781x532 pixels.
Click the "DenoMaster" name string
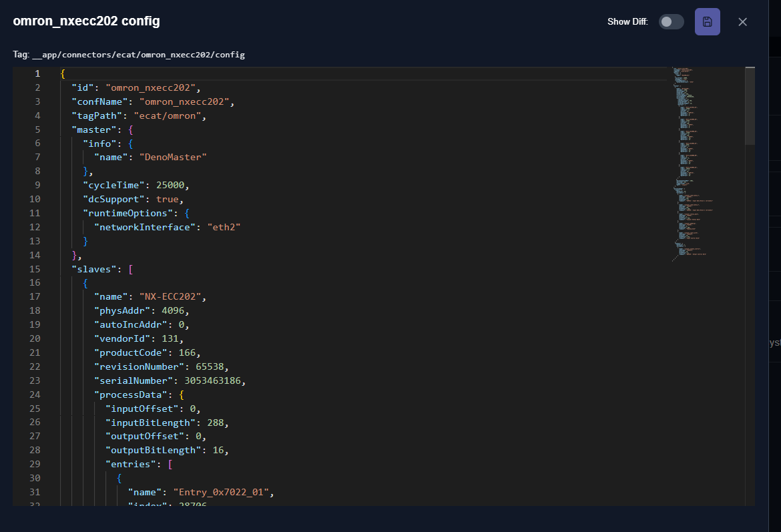coord(173,157)
